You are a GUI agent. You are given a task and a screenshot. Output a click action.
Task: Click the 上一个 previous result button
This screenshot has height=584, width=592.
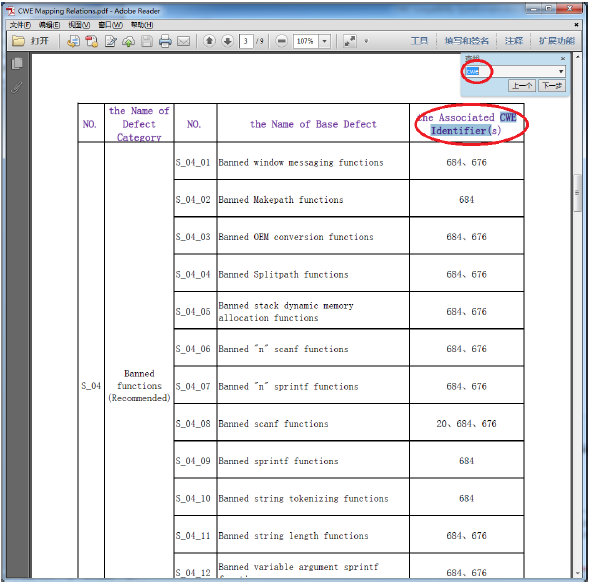click(x=522, y=86)
